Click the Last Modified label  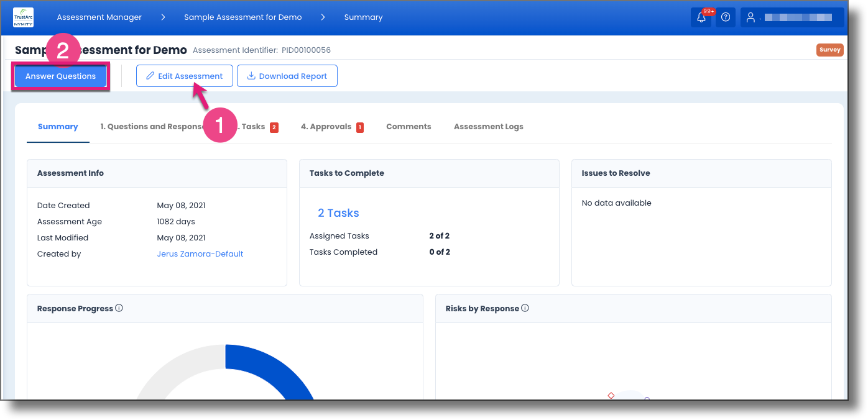(x=63, y=238)
